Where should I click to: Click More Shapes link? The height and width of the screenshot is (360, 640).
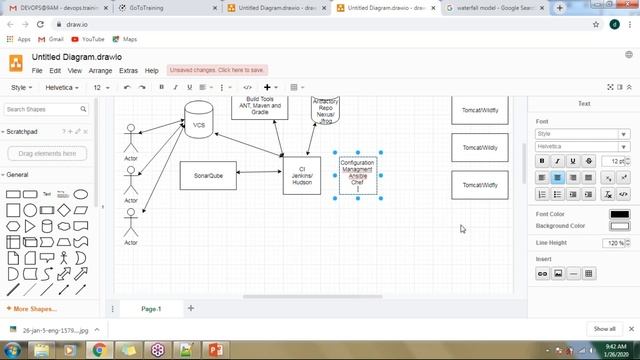click(32, 309)
